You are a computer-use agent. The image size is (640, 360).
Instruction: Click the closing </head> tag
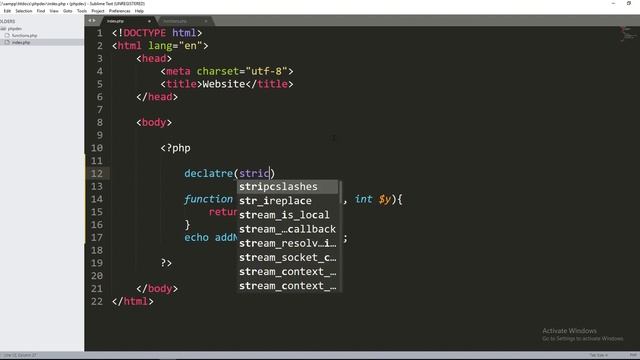157,97
